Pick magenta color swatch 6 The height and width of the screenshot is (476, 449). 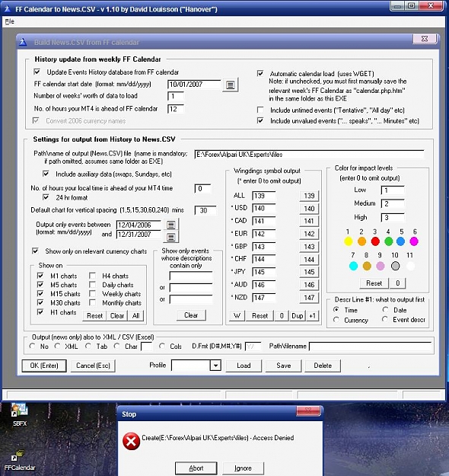414,241
